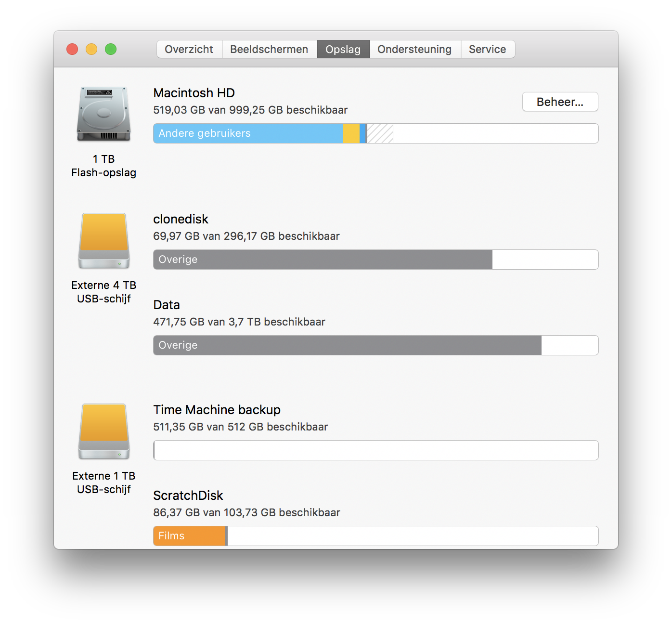Minimize the window with the yellow button
The height and width of the screenshot is (626, 672).
coord(91,49)
